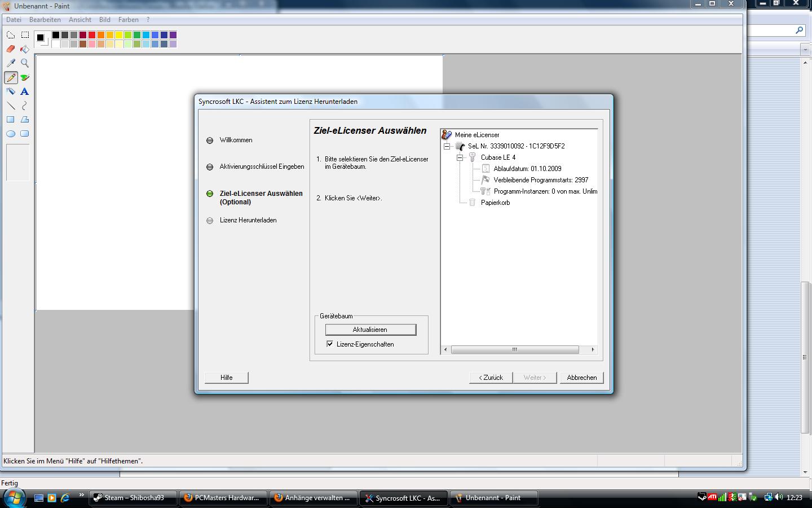The height and width of the screenshot is (508, 812).
Task: Choose the white swatch in bottom palette row
Action: tap(56, 44)
